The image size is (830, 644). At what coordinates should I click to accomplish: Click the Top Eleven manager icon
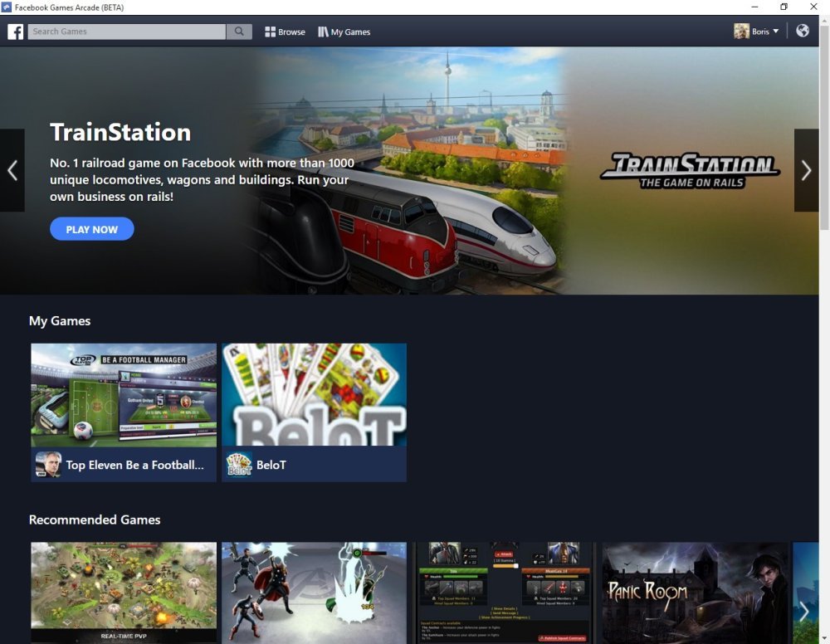pos(48,465)
